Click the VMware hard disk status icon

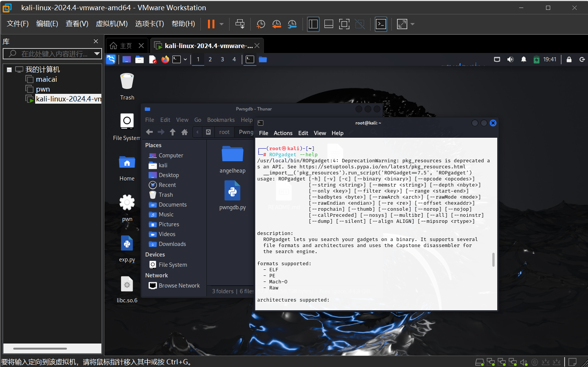tap(479, 362)
